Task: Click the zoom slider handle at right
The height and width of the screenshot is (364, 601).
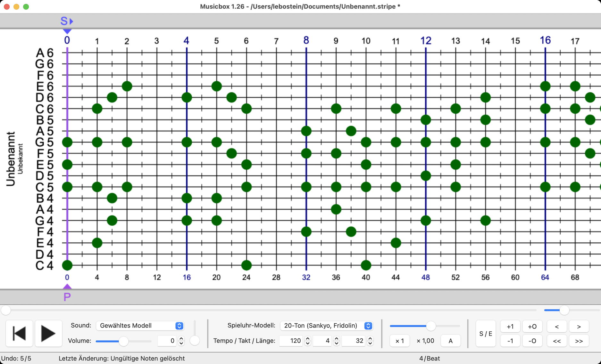Action: pyautogui.click(x=564, y=310)
